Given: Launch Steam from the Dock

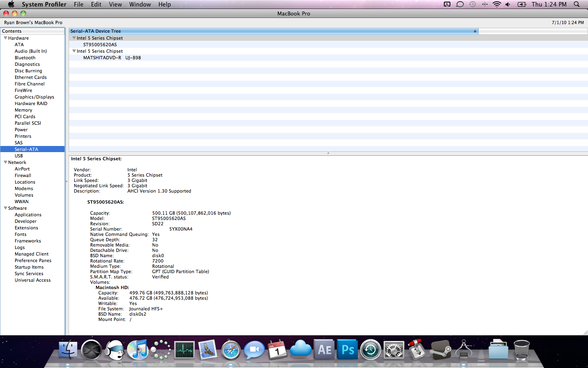Looking at the screenshot, I should [x=441, y=350].
